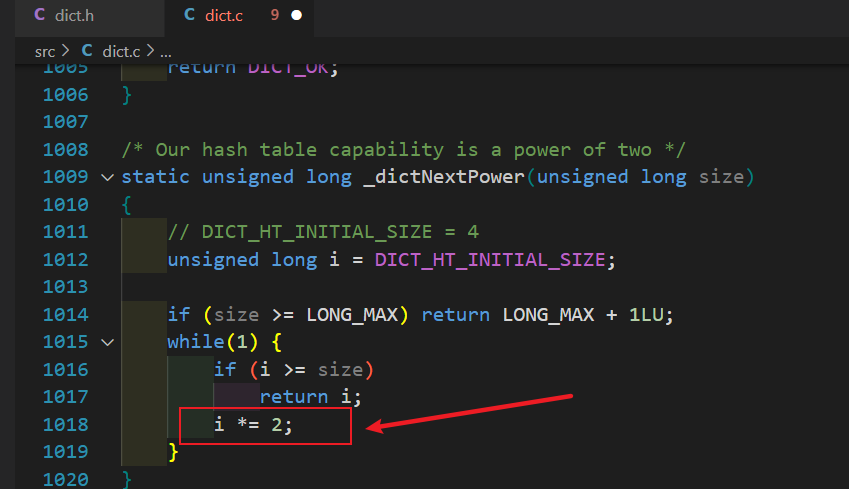Click the unsaved dot on dict.c tab
The width and height of the screenshot is (849, 489).
click(x=297, y=15)
